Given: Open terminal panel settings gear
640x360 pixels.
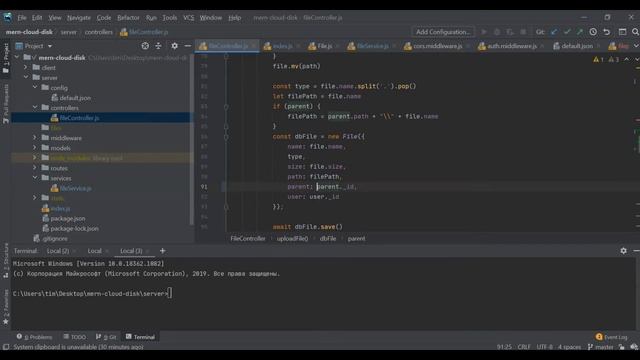Looking at the screenshot, I should pos(623,251).
